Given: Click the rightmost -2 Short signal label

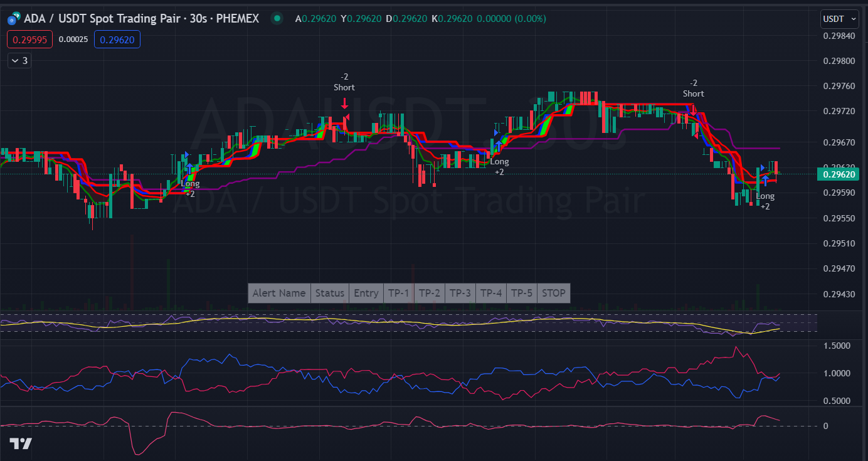Looking at the screenshot, I should (694, 88).
